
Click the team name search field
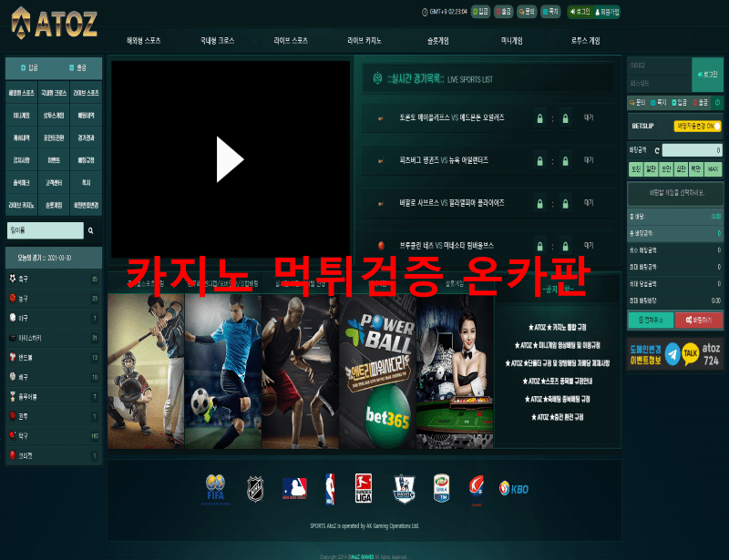[45, 230]
